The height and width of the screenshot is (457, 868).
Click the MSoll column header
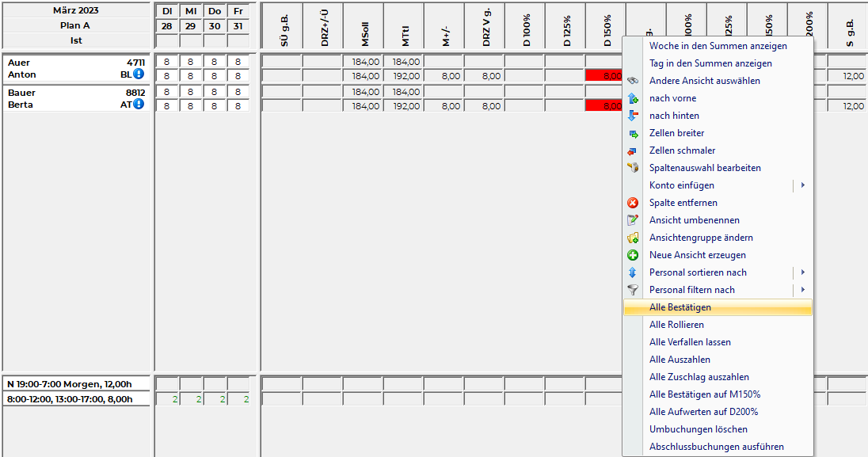point(364,26)
